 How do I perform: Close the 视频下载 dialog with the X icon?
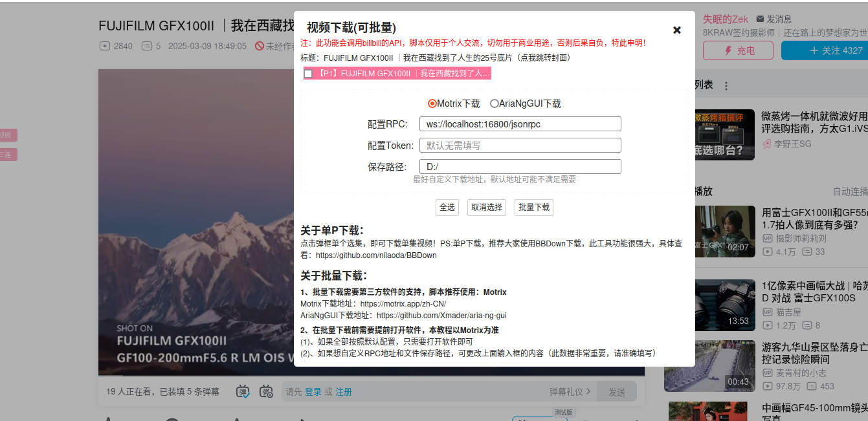[677, 30]
